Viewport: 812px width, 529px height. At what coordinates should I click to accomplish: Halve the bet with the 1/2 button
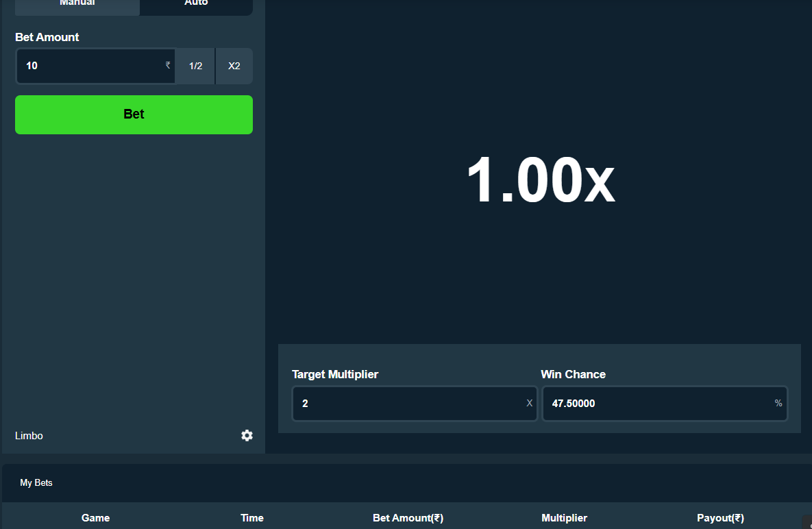coord(195,66)
